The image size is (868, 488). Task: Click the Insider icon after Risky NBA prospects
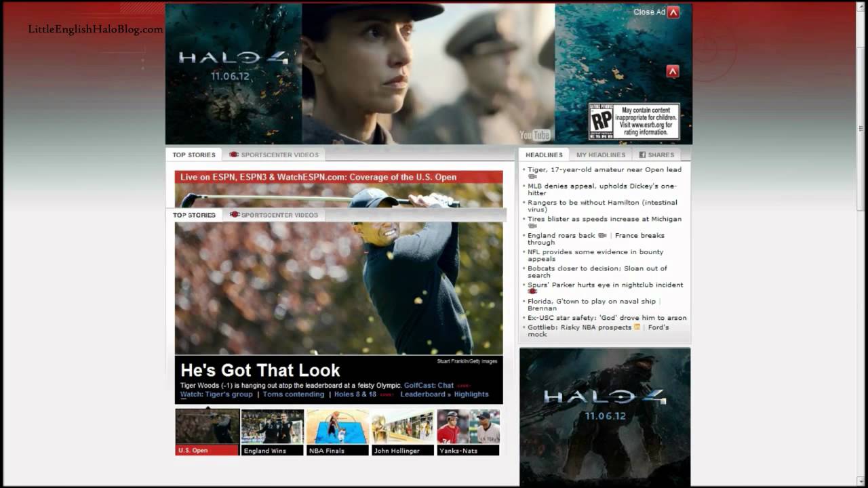637,327
